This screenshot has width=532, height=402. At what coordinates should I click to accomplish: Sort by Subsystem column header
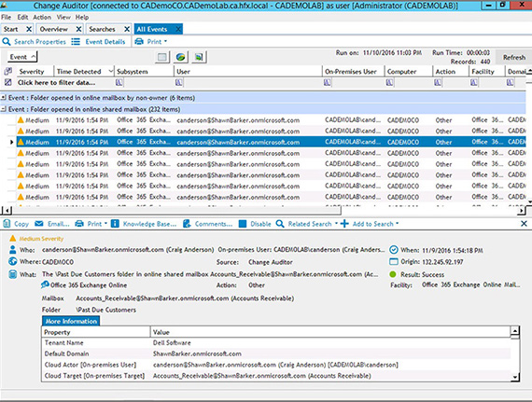pos(144,72)
